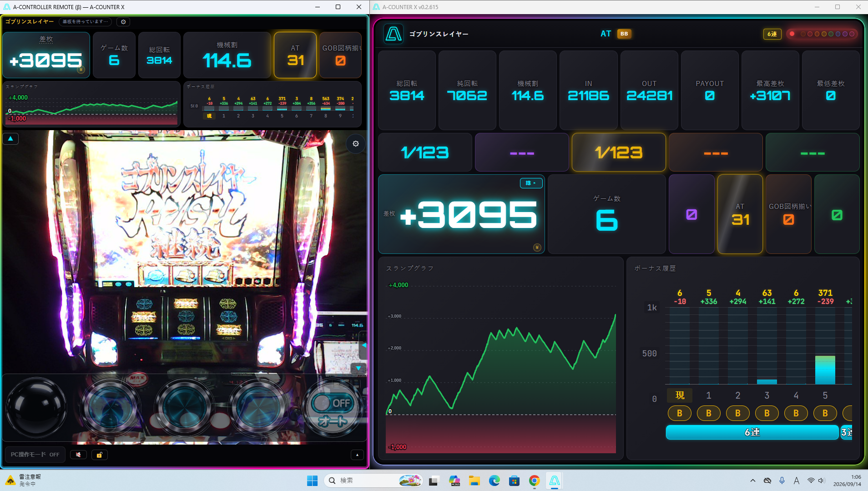Click the taskbar search box
Viewport: 868px width, 491px height.
point(373,481)
